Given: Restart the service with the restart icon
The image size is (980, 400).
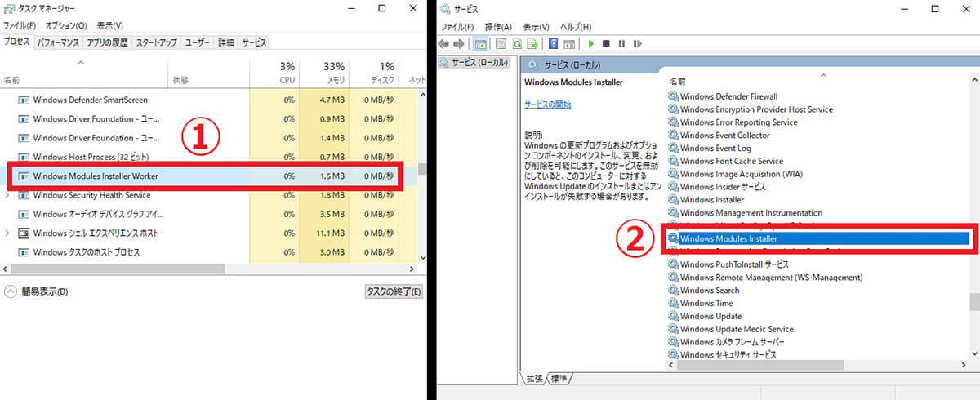Looking at the screenshot, I should pyautogui.click(x=637, y=43).
